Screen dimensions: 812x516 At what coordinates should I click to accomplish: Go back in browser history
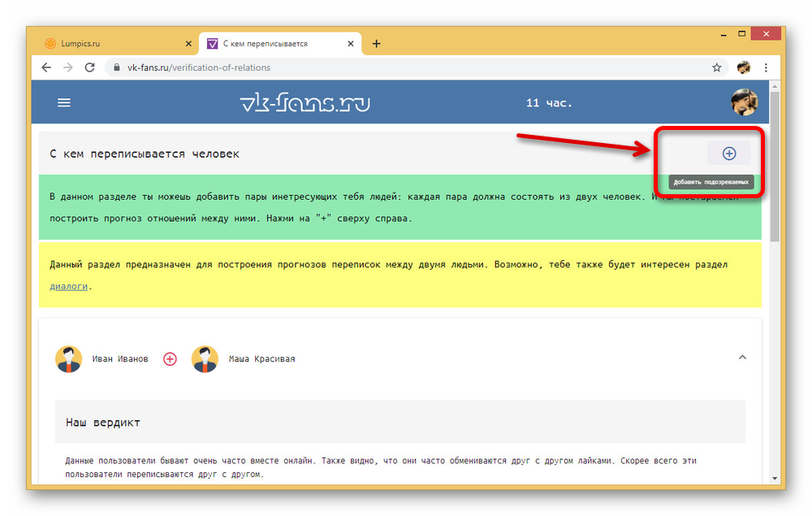click(46, 67)
